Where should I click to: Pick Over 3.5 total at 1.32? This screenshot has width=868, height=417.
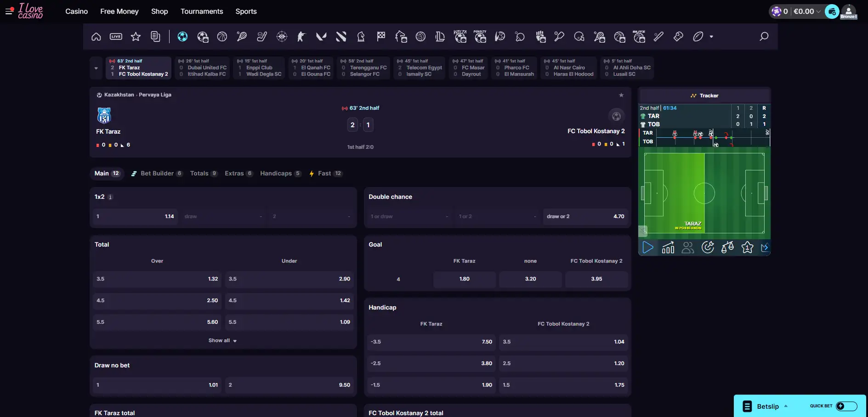[x=157, y=279]
